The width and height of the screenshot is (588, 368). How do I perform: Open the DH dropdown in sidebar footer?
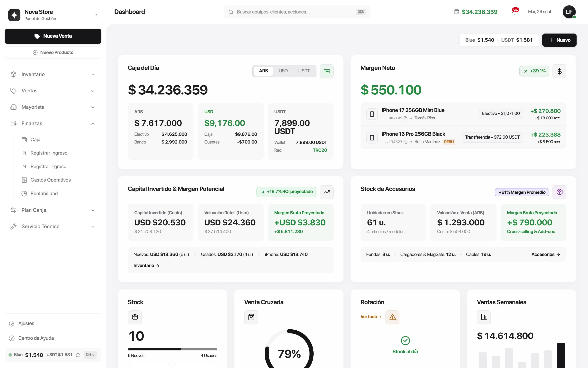tap(90, 355)
